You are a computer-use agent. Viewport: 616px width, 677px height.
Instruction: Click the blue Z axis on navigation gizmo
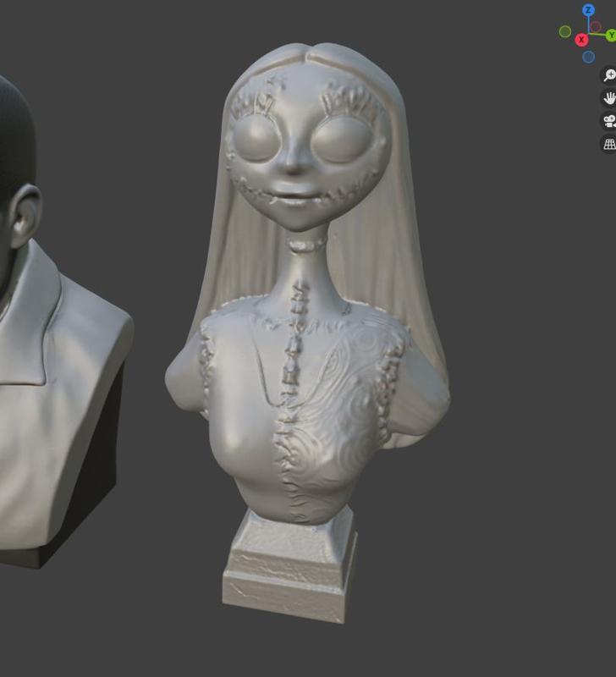click(x=588, y=10)
